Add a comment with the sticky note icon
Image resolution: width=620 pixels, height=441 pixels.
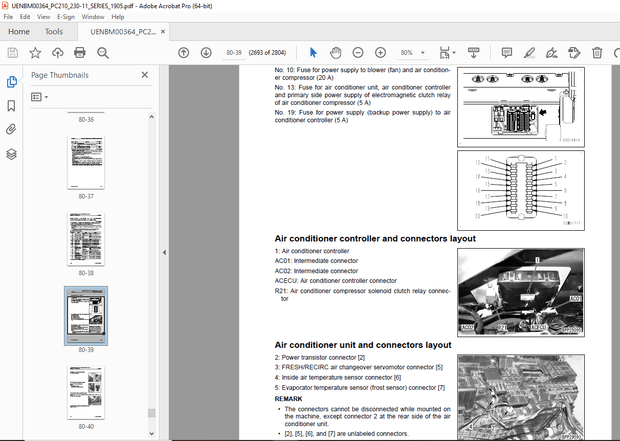pos(507,53)
